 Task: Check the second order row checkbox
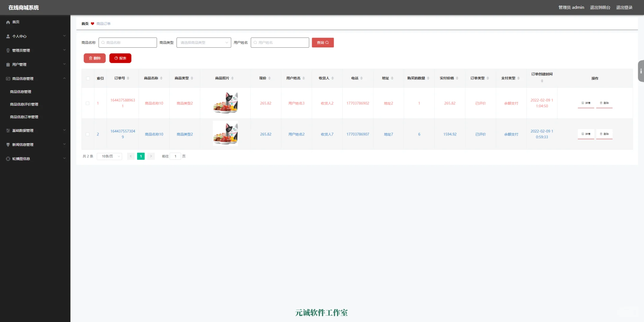coord(88,134)
